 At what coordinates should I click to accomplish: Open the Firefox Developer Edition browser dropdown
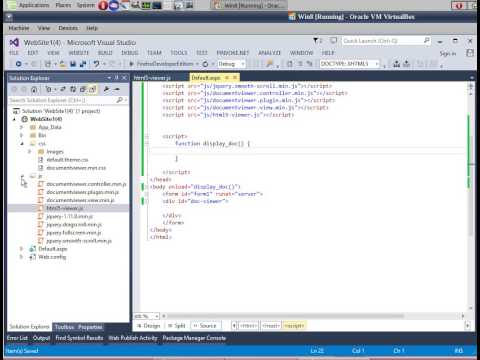(197, 64)
